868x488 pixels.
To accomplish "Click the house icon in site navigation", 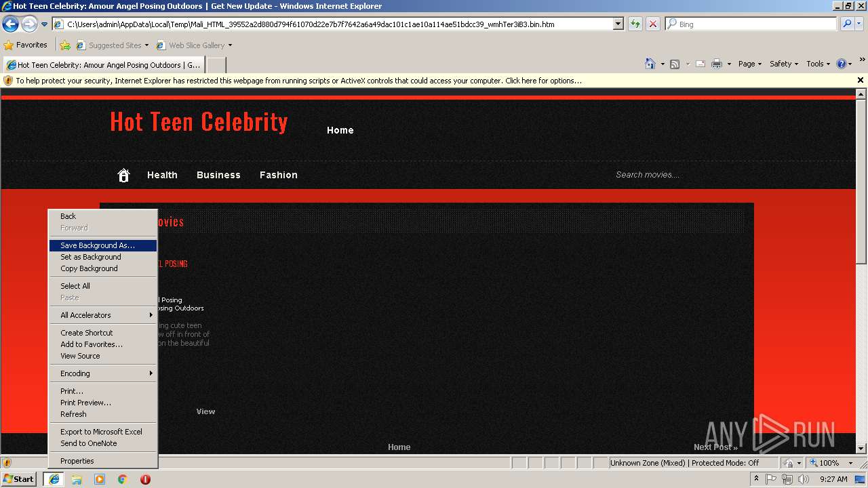I will [x=123, y=175].
